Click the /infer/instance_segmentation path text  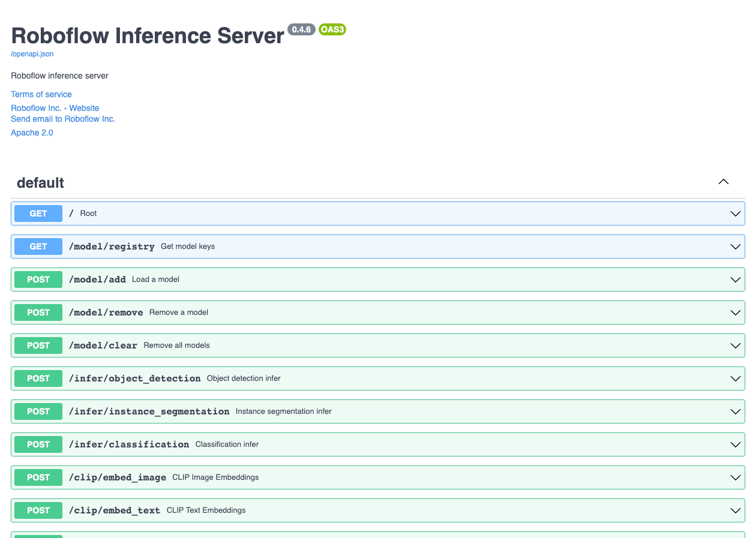pos(149,411)
